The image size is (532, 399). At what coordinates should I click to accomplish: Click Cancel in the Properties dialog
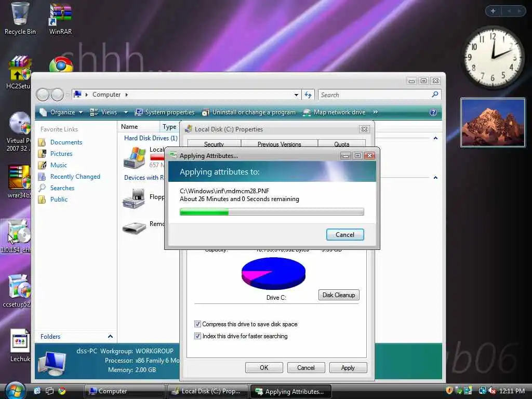pos(306,367)
